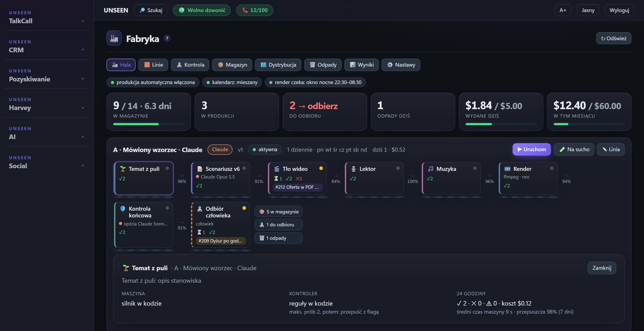Click the shield icon on Kontrola końcowa
The image size is (644, 331).
coord(123,209)
